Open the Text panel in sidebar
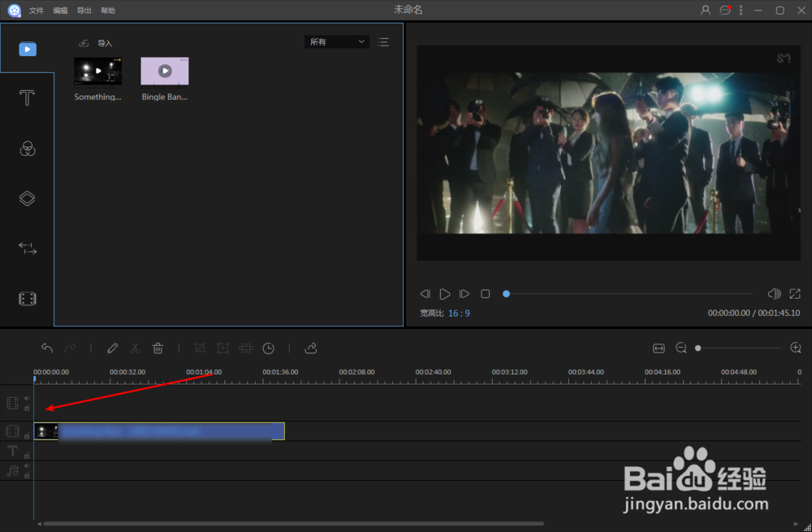 pyautogui.click(x=27, y=98)
